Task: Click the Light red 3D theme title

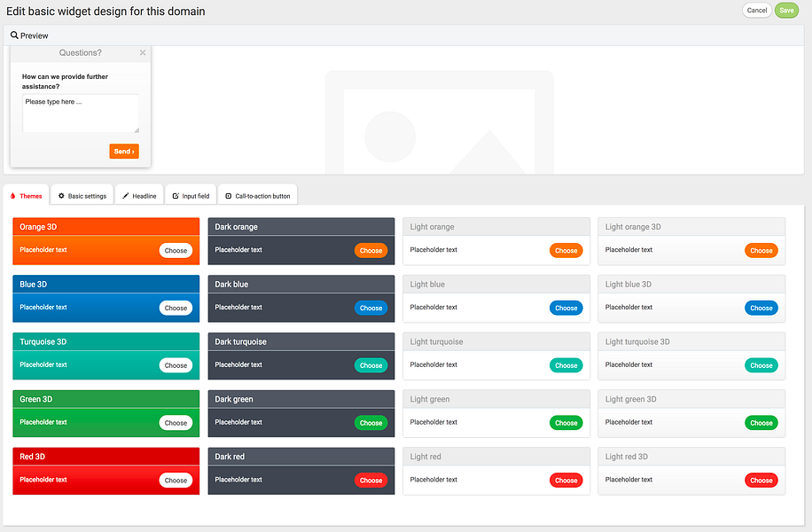Action: [627, 457]
